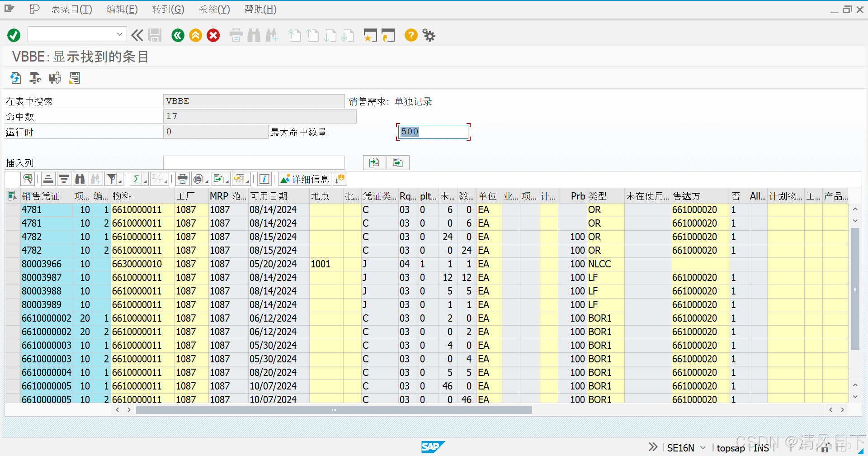Open the SE16N chevron in the status bar

702,447
